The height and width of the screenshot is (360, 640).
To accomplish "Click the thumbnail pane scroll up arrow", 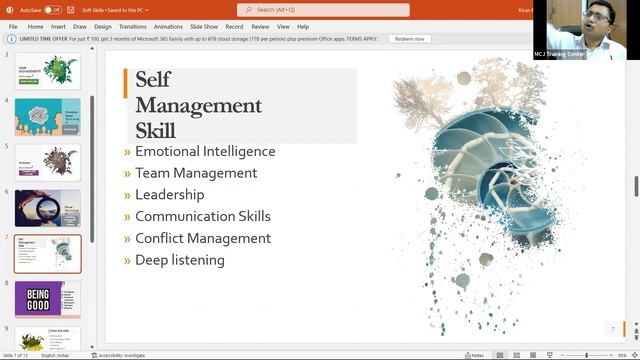I will pyautogui.click(x=92, y=49).
